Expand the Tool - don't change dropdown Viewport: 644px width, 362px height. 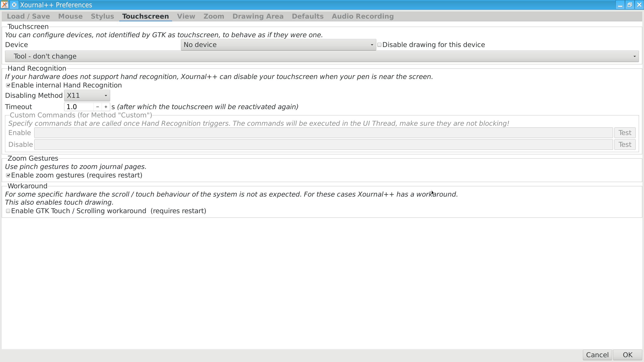[322, 56]
